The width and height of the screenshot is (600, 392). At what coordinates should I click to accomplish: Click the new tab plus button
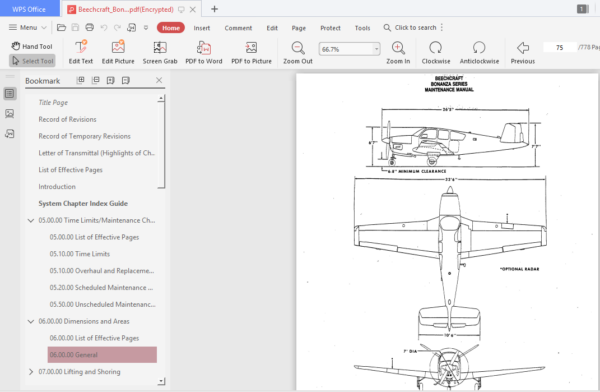pos(214,9)
